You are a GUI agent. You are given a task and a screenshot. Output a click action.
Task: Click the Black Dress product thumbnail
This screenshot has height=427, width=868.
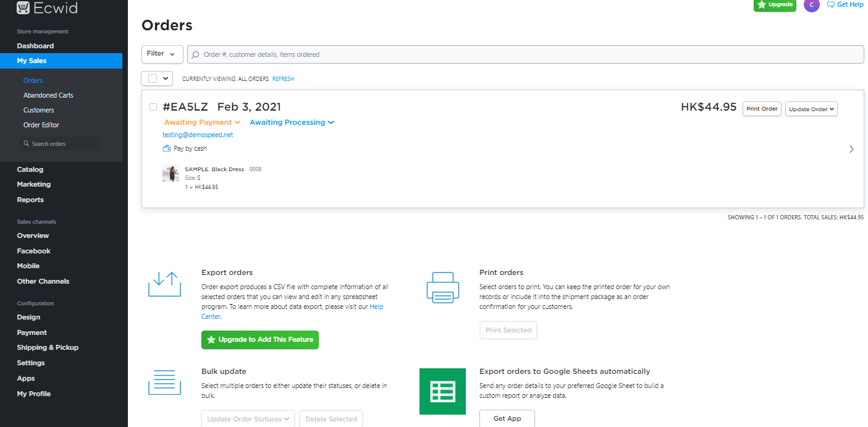coord(171,174)
